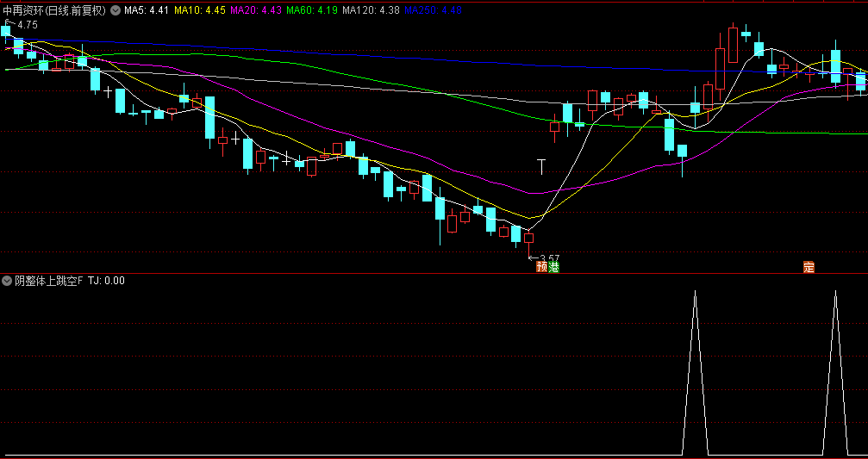Select the green MA60: 4.19 label
Screen dimensions: 868x459
pos(312,10)
